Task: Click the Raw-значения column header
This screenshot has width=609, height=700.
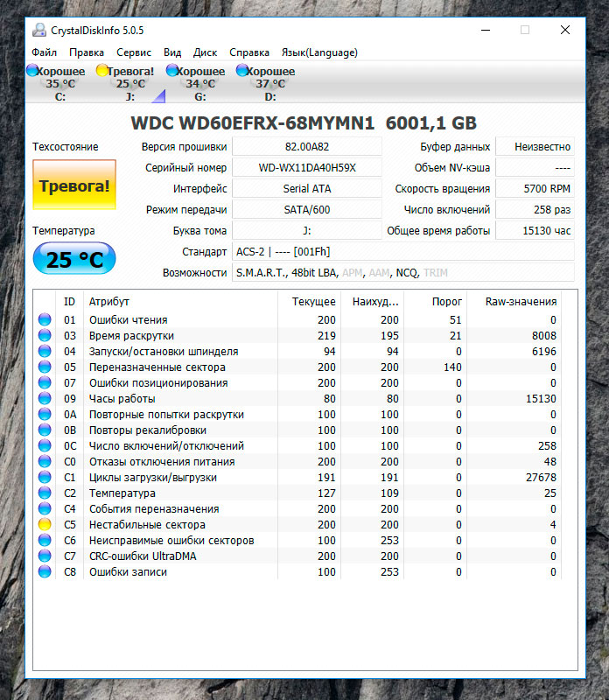Action: coord(521,302)
